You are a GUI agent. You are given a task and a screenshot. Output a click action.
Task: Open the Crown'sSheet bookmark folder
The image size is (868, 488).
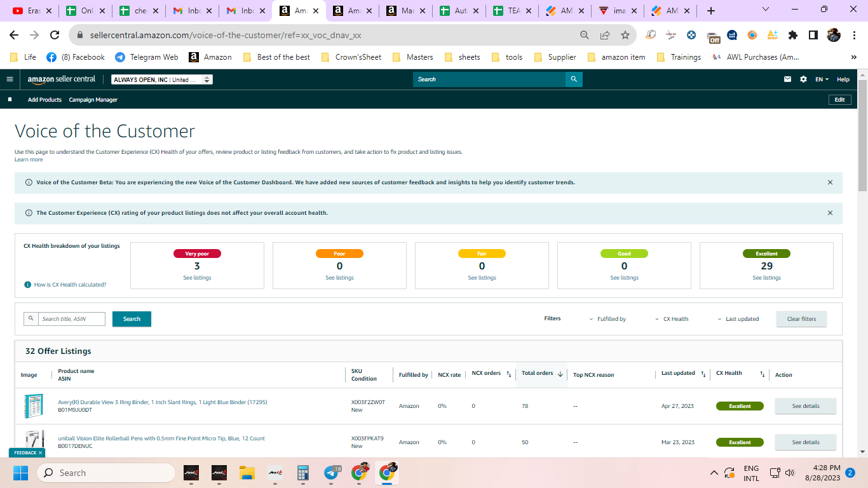[x=351, y=57]
